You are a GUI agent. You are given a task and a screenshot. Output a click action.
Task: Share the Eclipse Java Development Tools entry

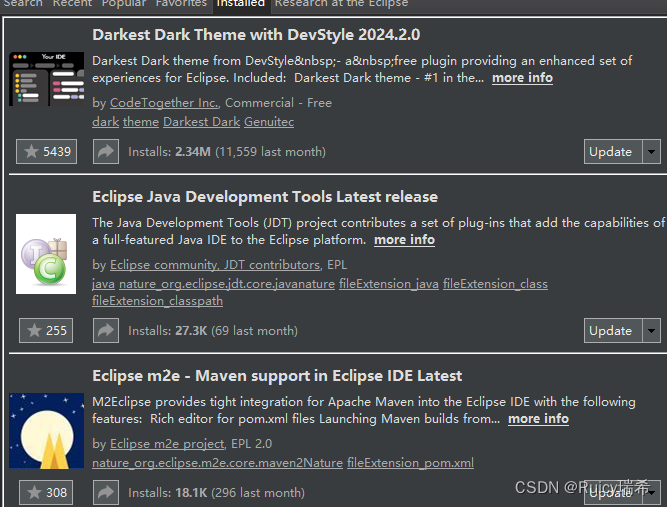tap(106, 330)
